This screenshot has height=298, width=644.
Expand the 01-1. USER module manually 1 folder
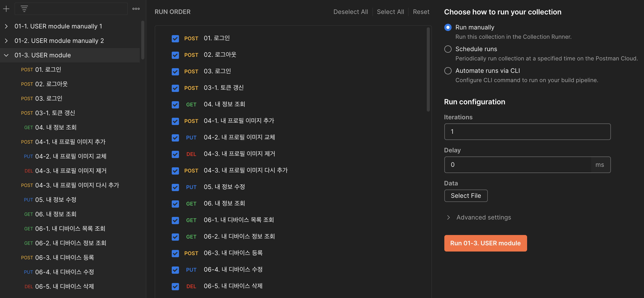6,26
